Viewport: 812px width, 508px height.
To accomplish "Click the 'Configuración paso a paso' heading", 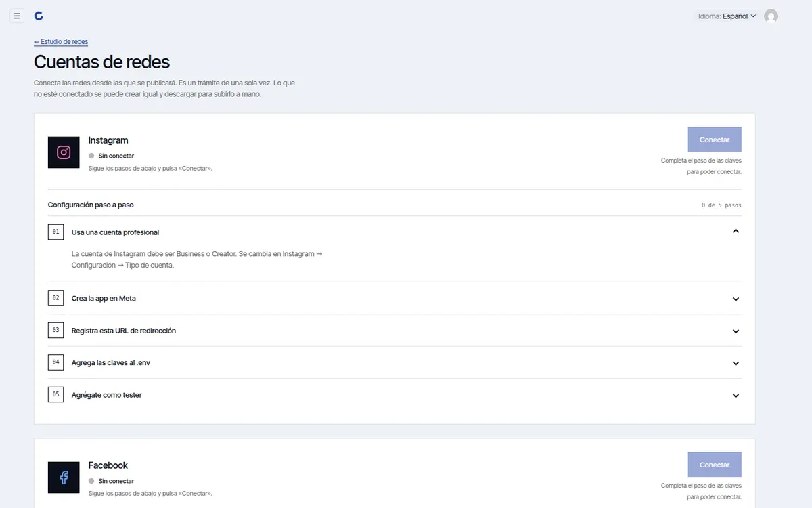I will [x=91, y=205].
